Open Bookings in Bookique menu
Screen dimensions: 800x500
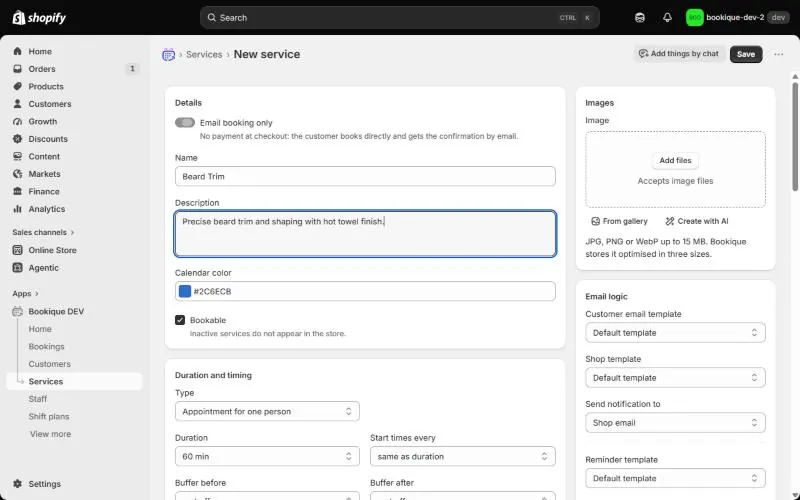pos(46,346)
